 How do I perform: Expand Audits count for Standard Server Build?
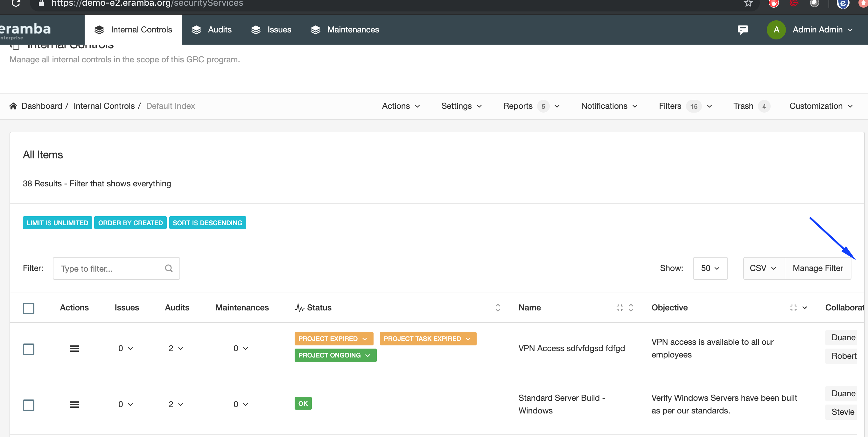[x=176, y=404]
